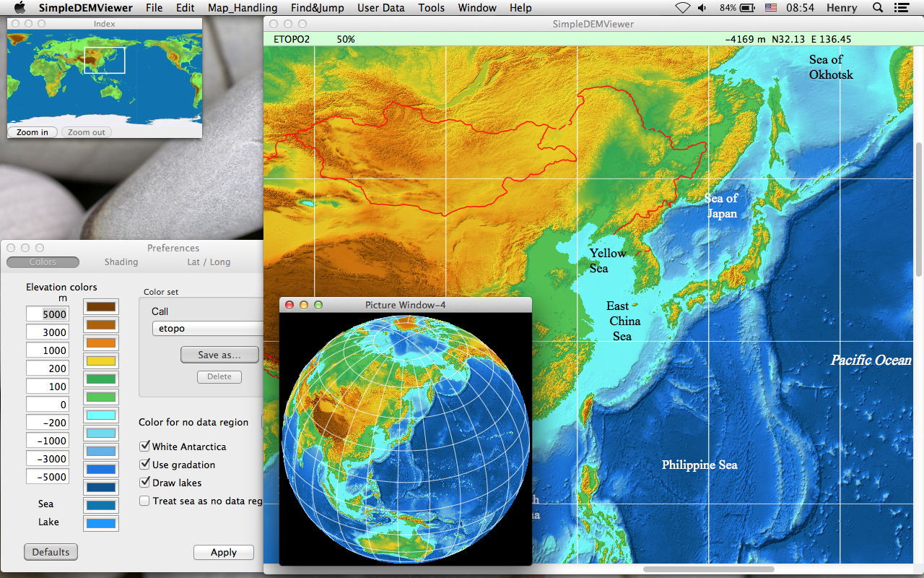Open the orange elevation color swatch
Screen dimensions: 924x578
101,342
